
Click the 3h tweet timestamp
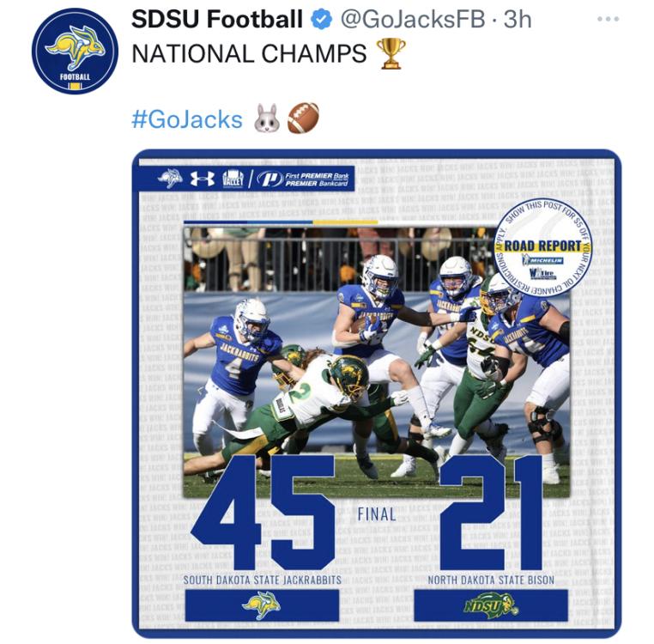pyautogui.click(x=518, y=20)
